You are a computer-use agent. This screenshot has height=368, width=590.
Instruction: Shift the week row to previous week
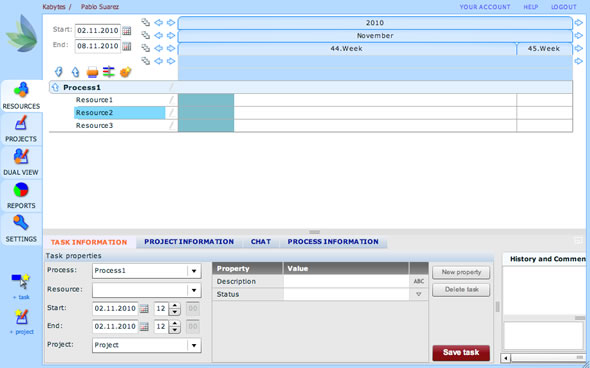click(159, 48)
